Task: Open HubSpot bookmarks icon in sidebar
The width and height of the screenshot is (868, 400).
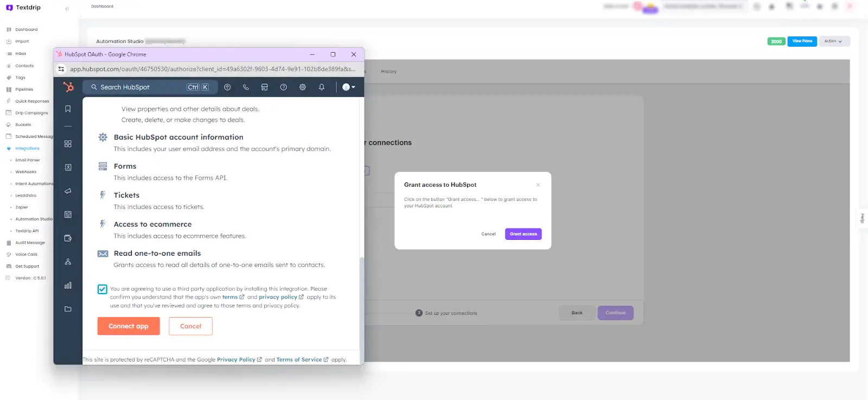Action: pyautogui.click(x=68, y=109)
